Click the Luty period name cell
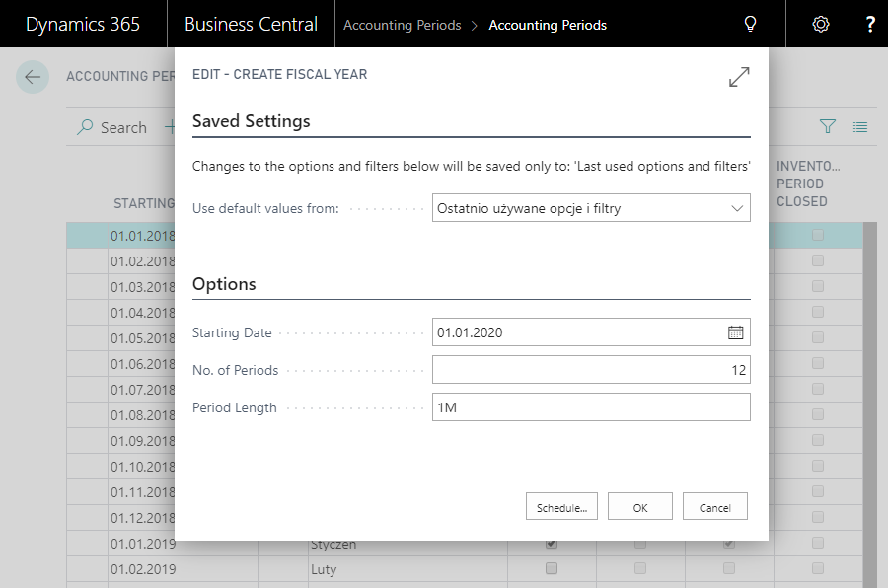888x588 pixels. pos(407,569)
